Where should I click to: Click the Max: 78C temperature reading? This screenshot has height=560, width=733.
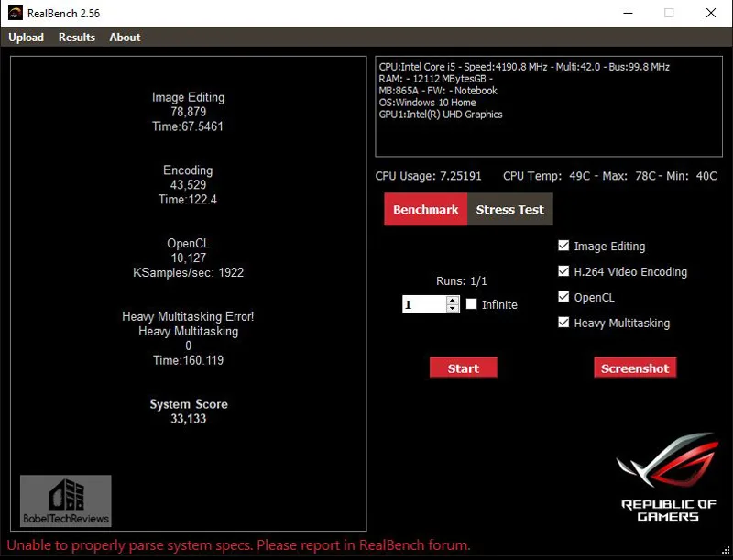(630, 176)
